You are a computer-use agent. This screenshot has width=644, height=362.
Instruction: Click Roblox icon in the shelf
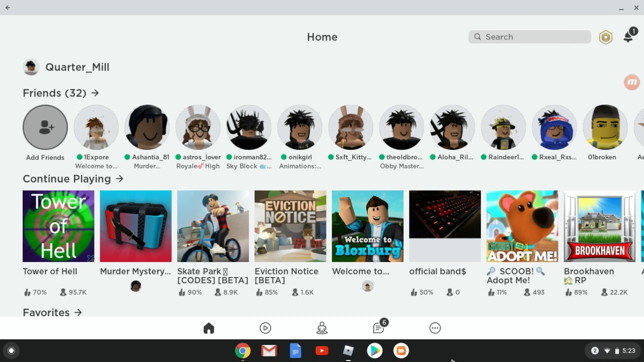pyautogui.click(x=348, y=351)
